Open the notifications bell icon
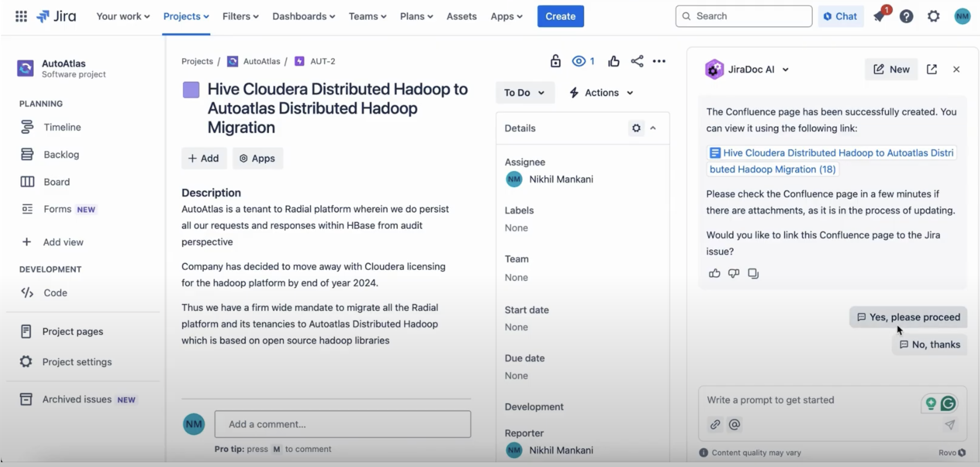The width and height of the screenshot is (980, 467). coord(879,16)
